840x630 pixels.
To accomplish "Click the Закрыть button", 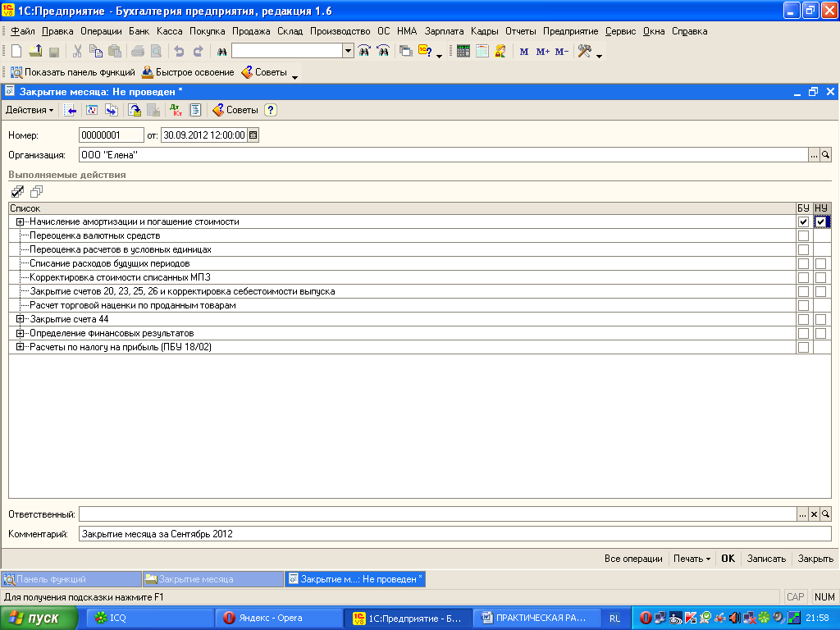I will pyautogui.click(x=815, y=559).
